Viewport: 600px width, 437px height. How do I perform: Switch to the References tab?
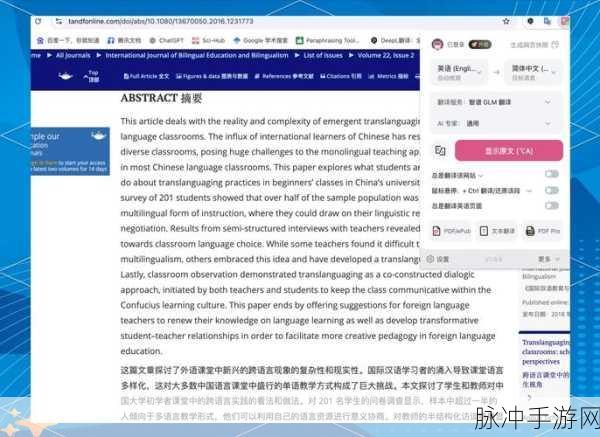(284, 76)
